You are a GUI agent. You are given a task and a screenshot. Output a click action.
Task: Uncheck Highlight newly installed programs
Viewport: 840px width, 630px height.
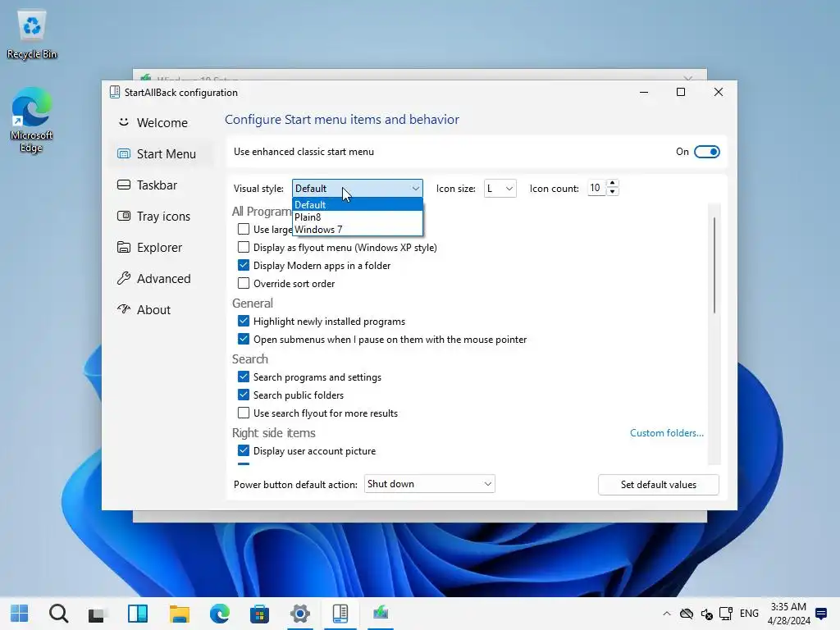pos(243,321)
